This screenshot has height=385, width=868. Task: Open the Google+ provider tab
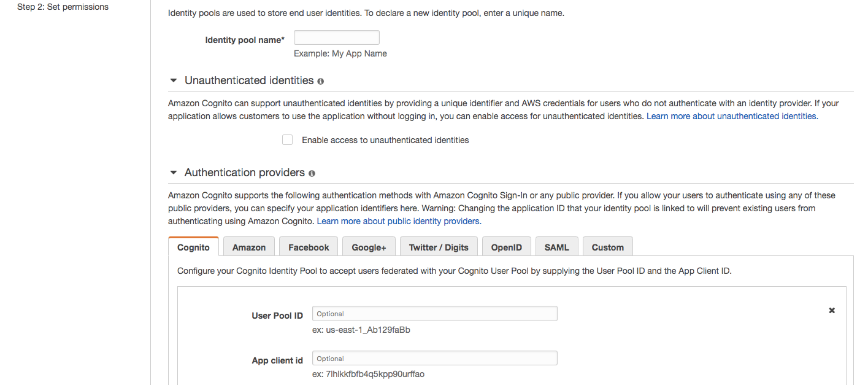369,247
